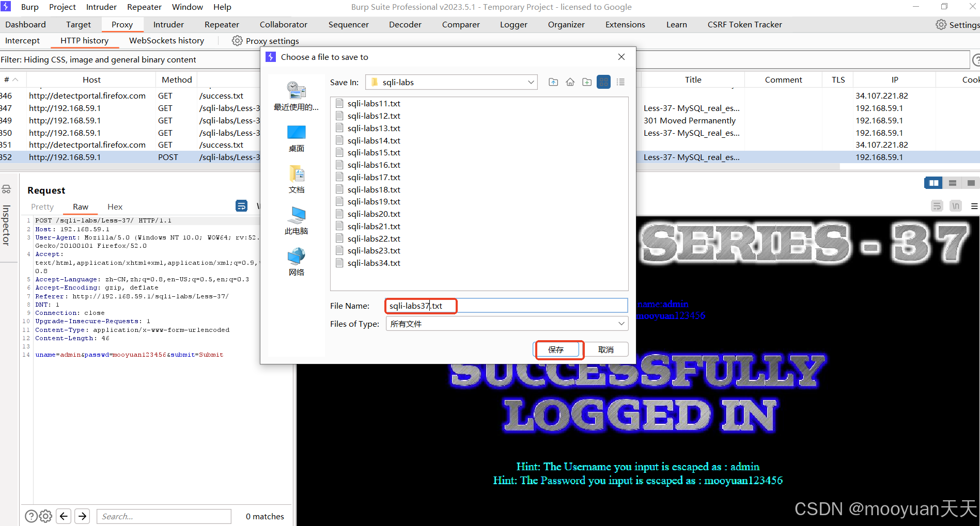This screenshot has width=980, height=526.
Task: Create a new folder in the save dialog
Action: [x=587, y=82]
